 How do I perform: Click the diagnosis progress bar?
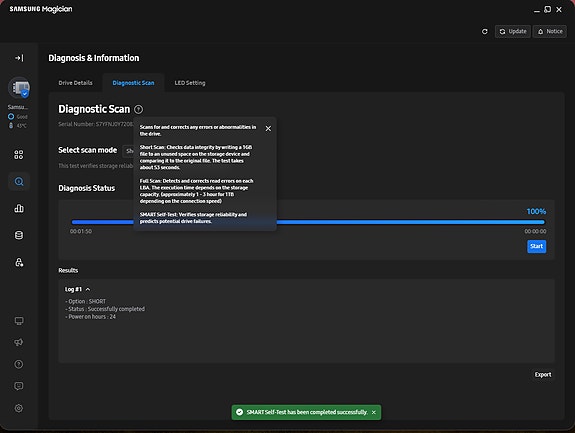point(308,222)
